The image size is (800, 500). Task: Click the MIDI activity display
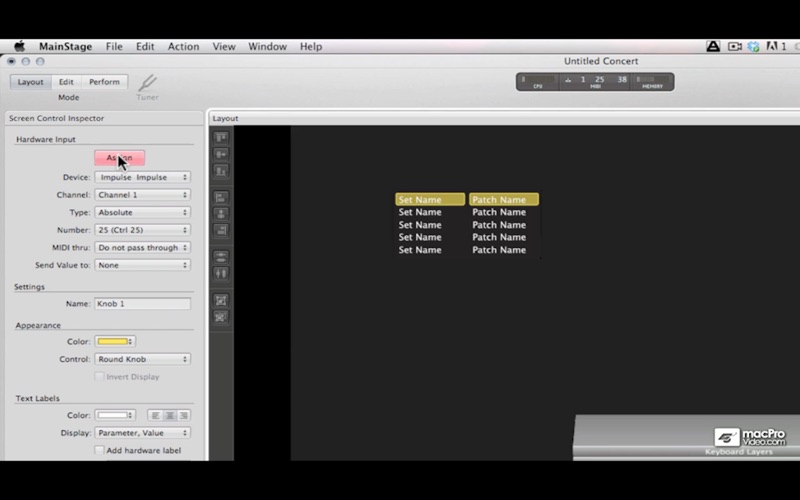click(x=595, y=82)
